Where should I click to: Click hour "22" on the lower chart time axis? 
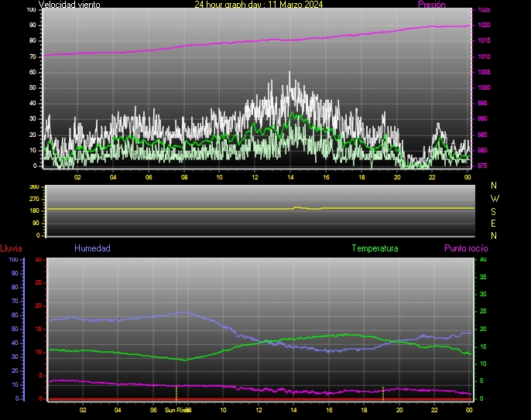[434, 410]
